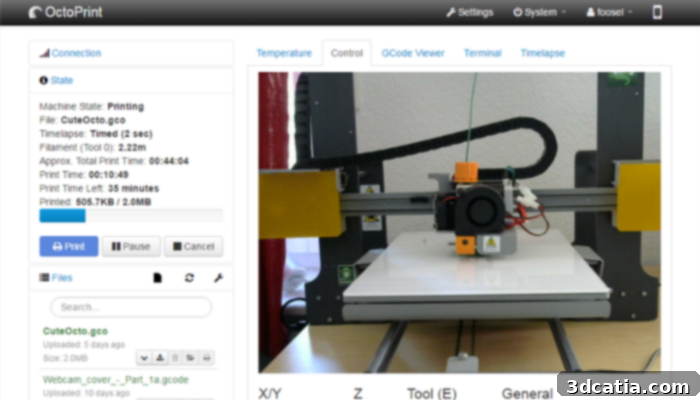Viewport: 700px width, 400px height.
Task: Load CuteOcto.gco with the folder icon
Action: pyautogui.click(x=191, y=358)
